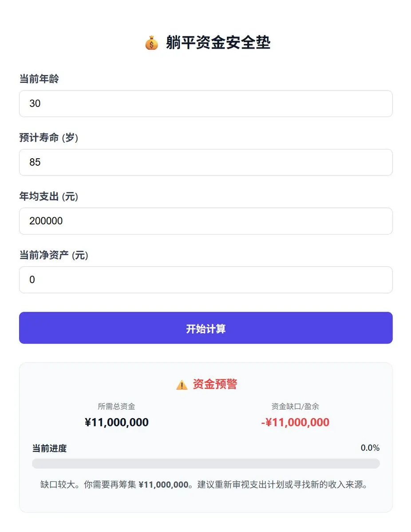Click the 所需总资金 value ¥11,000,000
This screenshot has height=532, width=411.
[116, 422]
